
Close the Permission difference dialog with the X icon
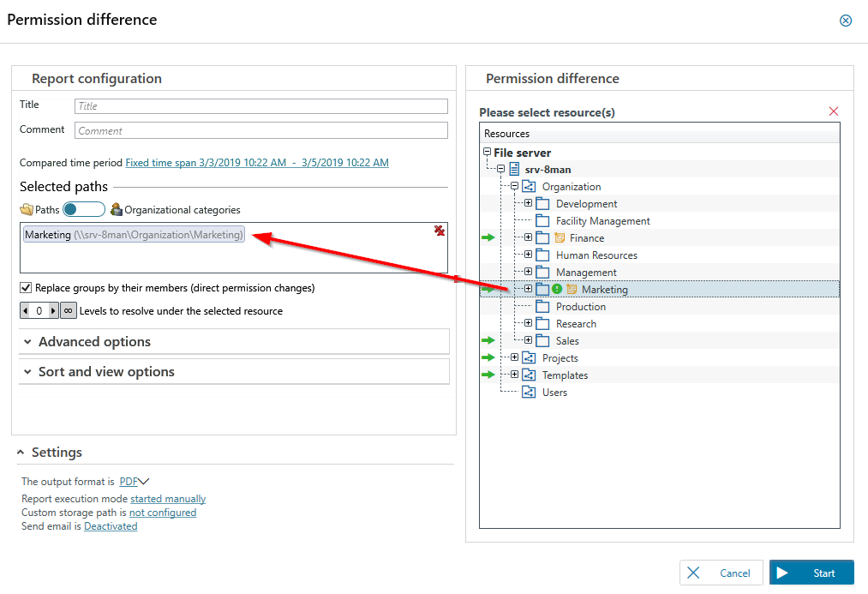click(846, 21)
